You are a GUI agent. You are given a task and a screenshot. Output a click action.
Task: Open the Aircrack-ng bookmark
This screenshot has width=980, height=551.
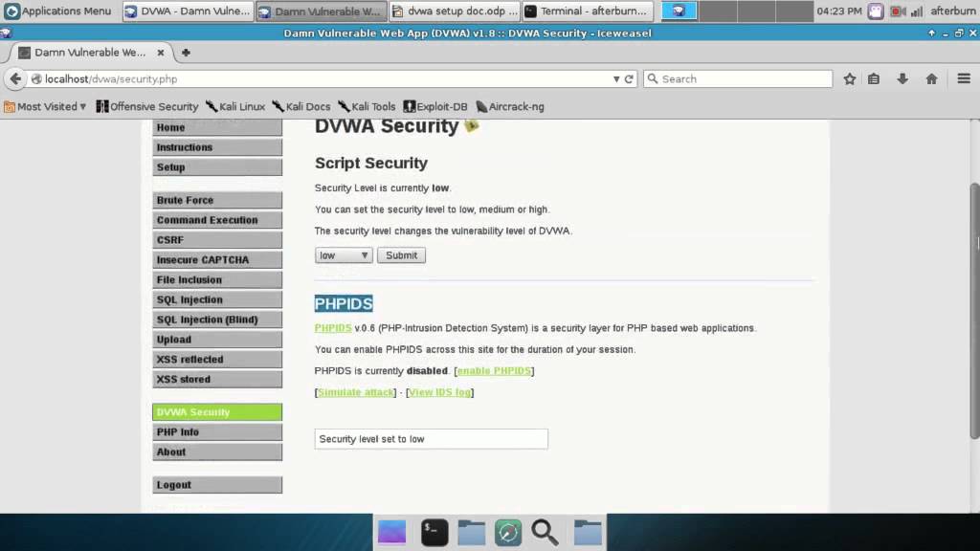point(510,107)
